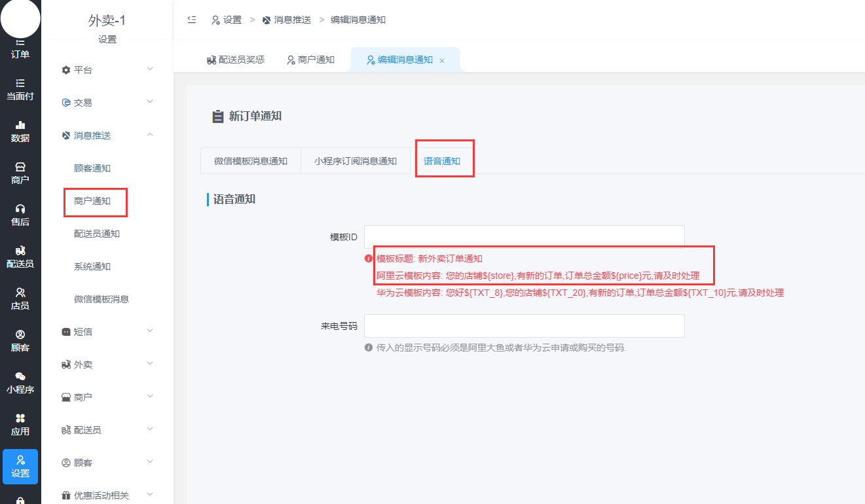
Task: Expand the 优惠活动相关 group
Action: 150,494
